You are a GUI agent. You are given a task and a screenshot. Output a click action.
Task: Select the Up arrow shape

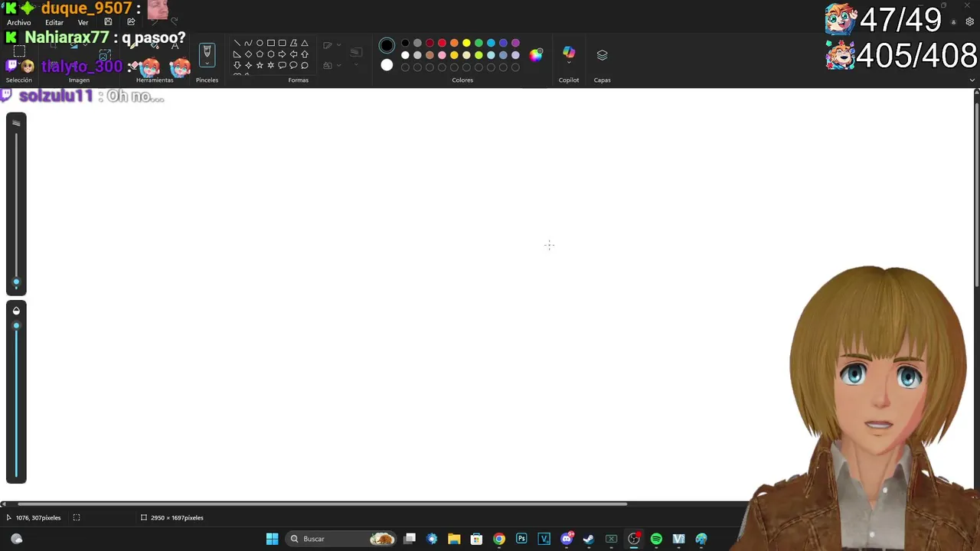[305, 54]
